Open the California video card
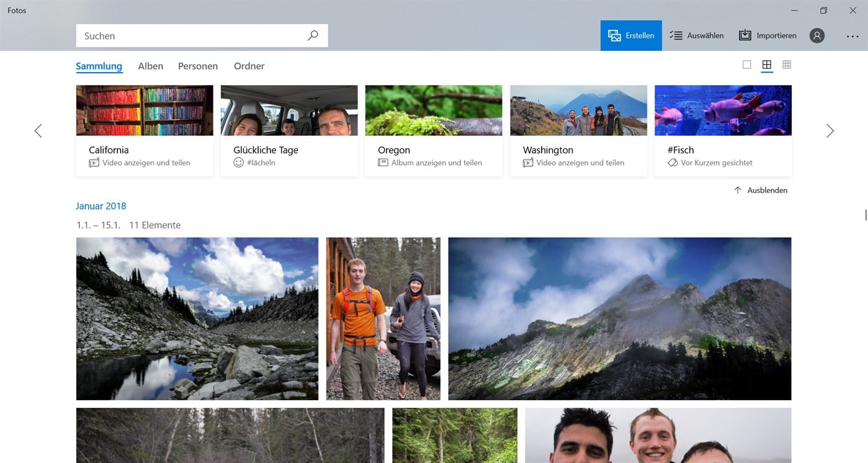 [145, 131]
